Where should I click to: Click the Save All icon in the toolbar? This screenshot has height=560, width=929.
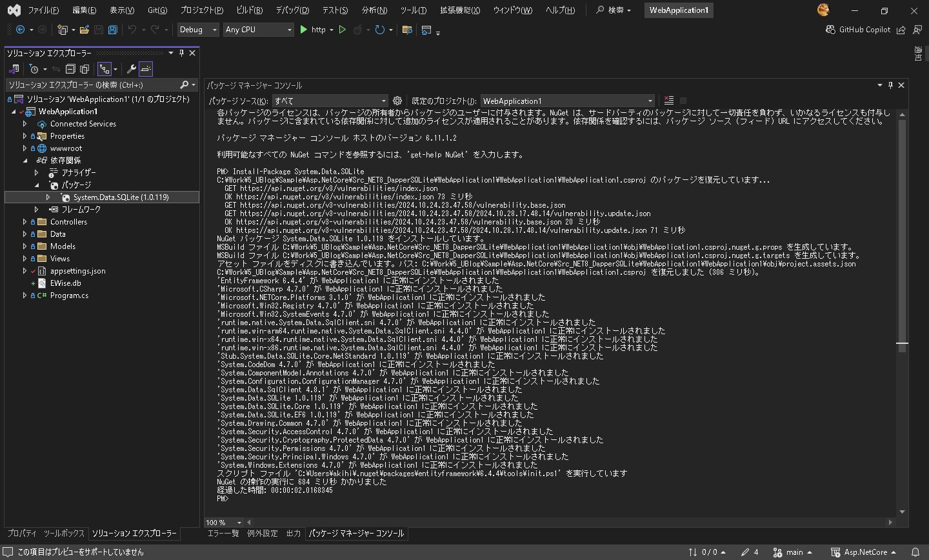click(112, 30)
